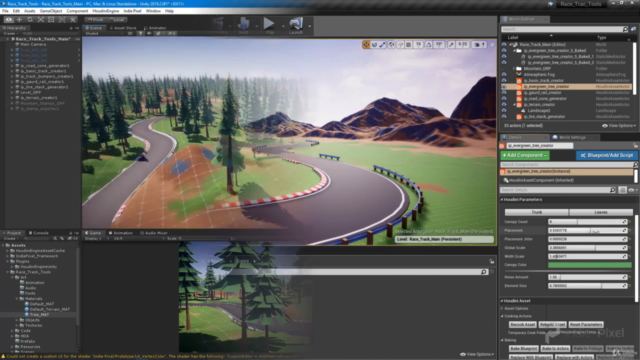This screenshot has height=360, width=640.
Task: Open the Indie Pixel menu
Action: pos(132,11)
